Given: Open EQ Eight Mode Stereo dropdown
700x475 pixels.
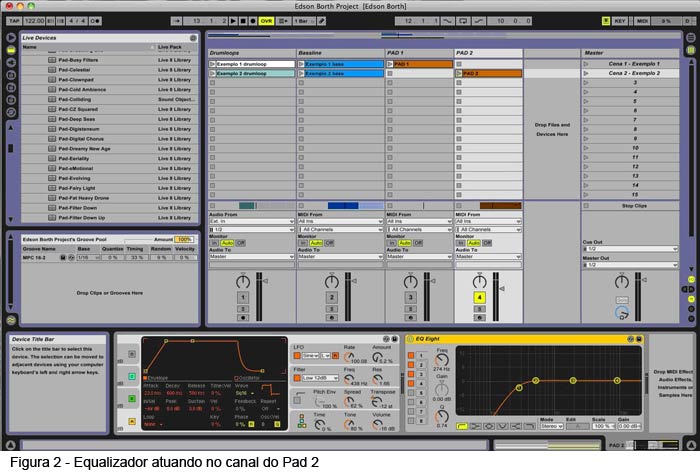Looking at the screenshot, I should tap(551, 426).
